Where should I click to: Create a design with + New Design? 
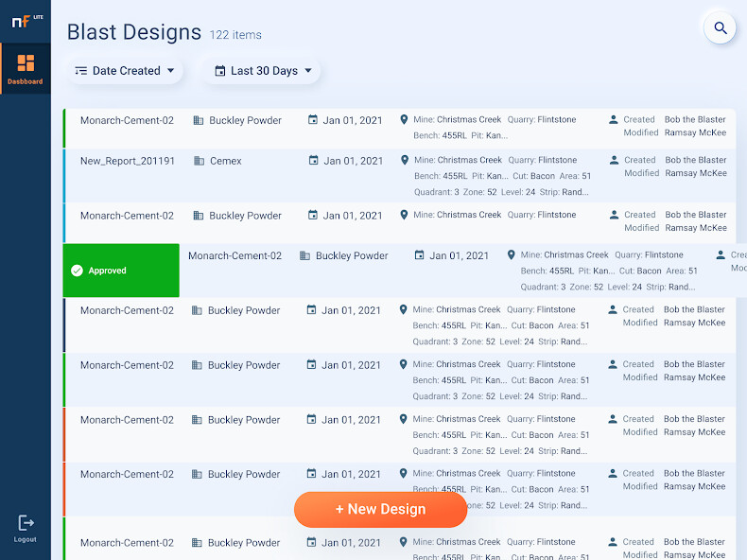pyautogui.click(x=380, y=510)
